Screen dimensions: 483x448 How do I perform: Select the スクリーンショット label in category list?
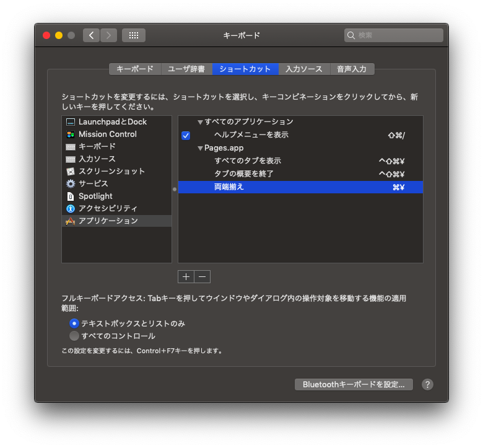point(112,172)
